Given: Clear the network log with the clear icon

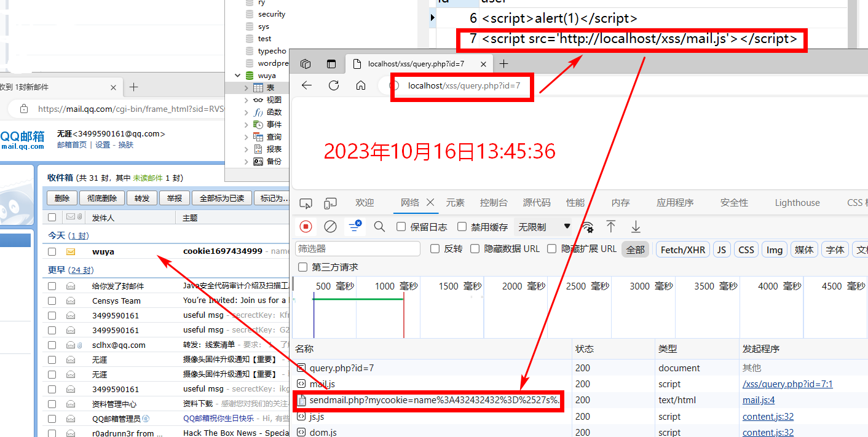Looking at the screenshot, I should (x=330, y=227).
